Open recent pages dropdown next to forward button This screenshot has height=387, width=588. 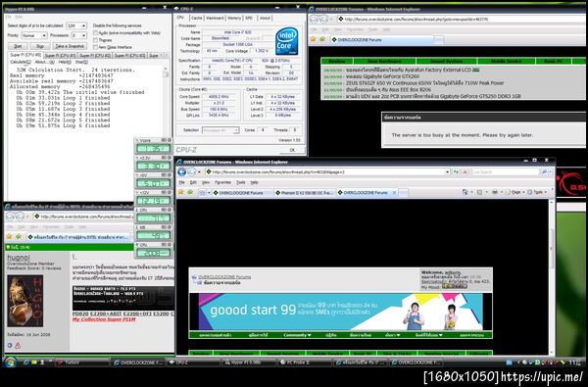click(199, 172)
